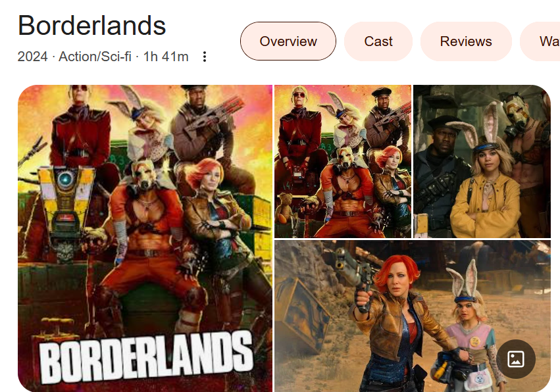The width and height of the screenshot is (560, 392).
Task: Open the Reviews tab
Action: click(x=466, y=41)
